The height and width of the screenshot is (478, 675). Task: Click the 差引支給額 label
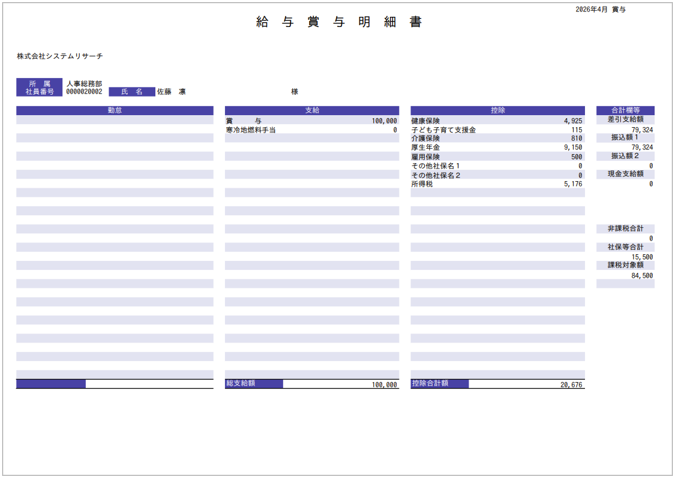pos(625,119)
